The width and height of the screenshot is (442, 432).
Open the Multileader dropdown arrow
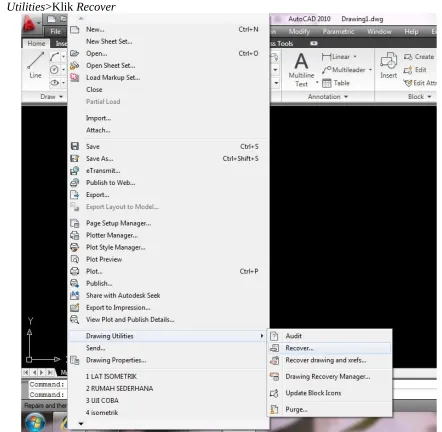[370, 70]
